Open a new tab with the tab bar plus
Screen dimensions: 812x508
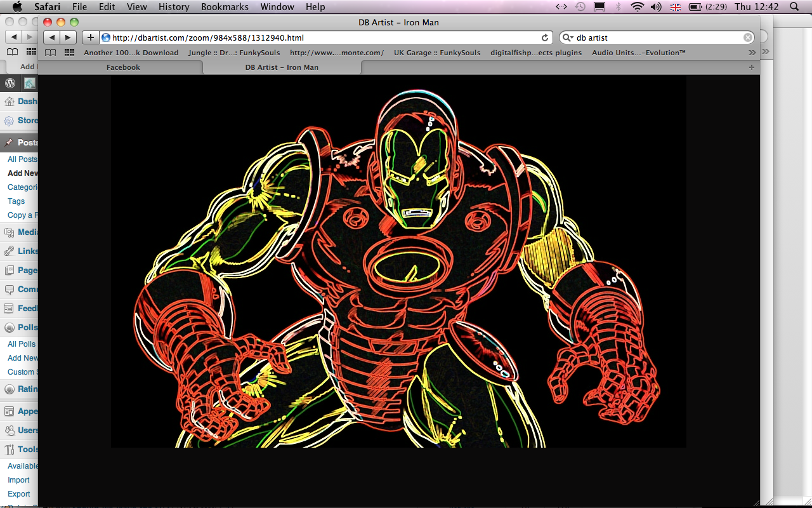tap(752, 67)
